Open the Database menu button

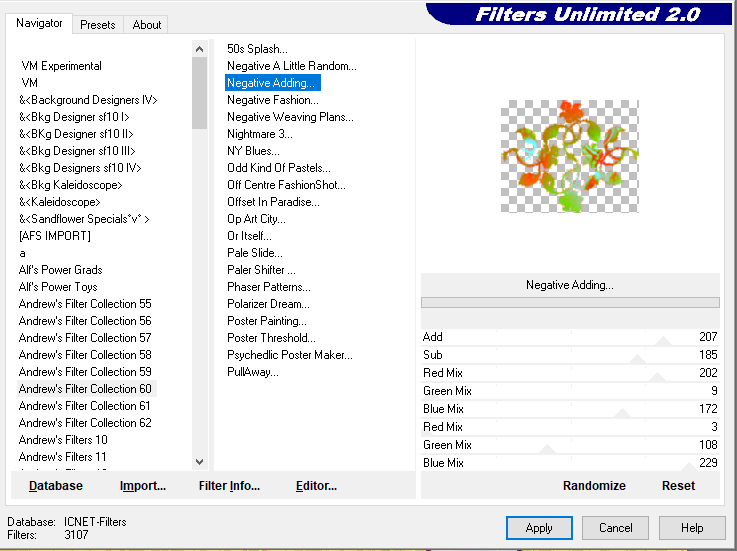click(x=56, y=486)
